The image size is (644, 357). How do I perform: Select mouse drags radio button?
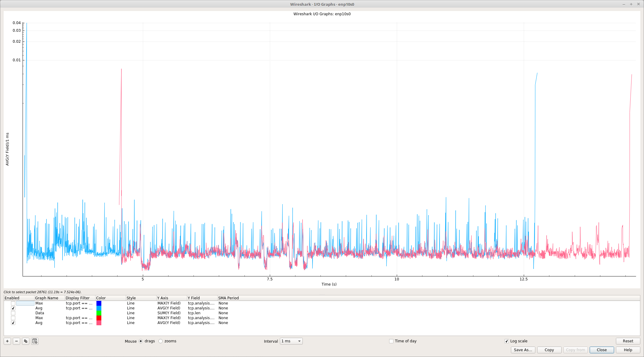coord(141,341)
